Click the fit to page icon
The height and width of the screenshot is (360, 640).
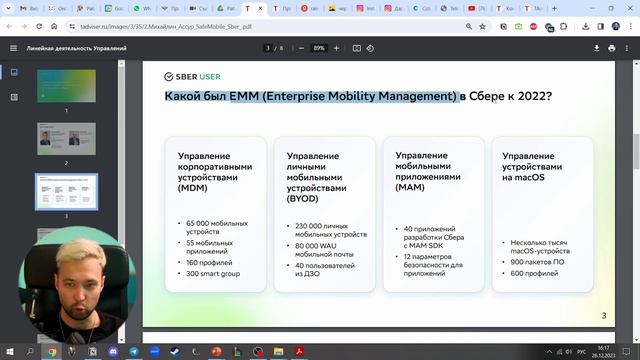[x=357, y=48]
